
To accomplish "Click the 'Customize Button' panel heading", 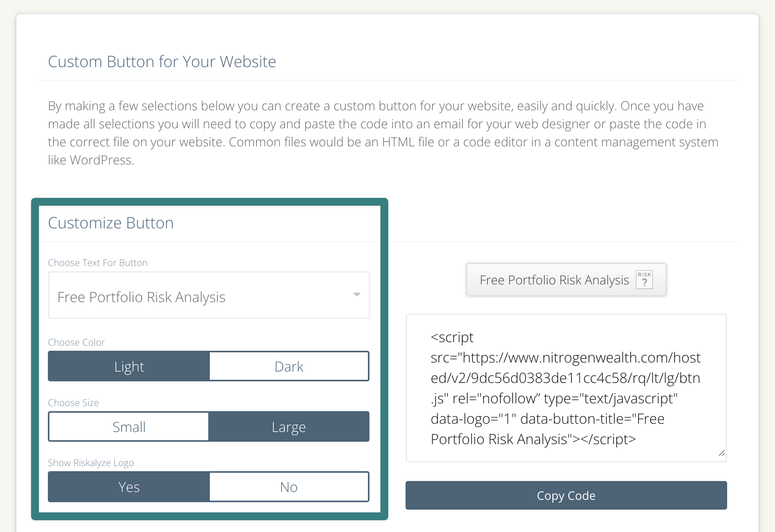I will coord(111,222).
